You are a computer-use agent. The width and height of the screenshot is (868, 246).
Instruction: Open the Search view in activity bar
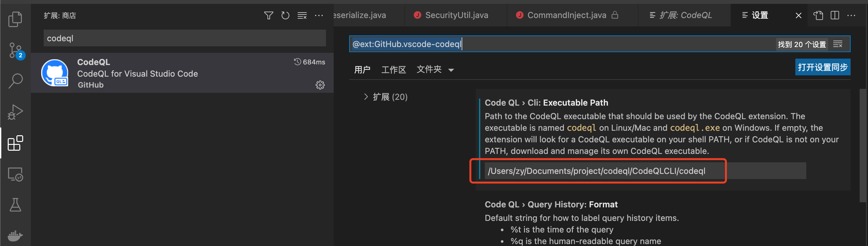click(x=15, y=81)
